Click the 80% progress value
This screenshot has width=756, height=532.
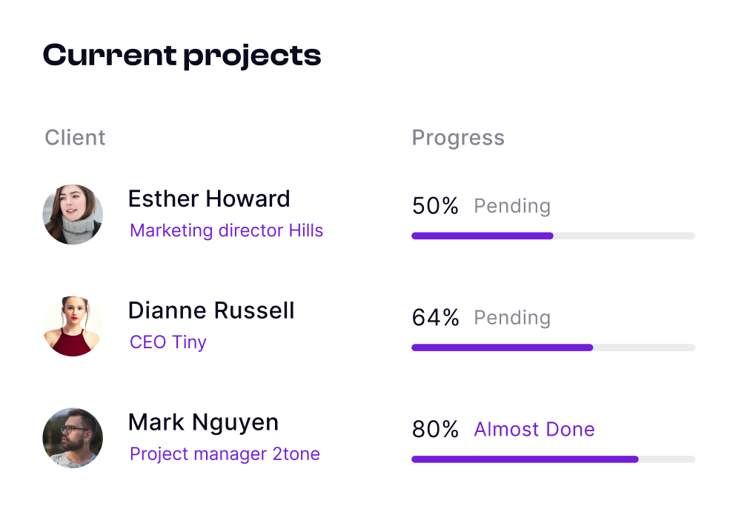click(x=435, y=429)
